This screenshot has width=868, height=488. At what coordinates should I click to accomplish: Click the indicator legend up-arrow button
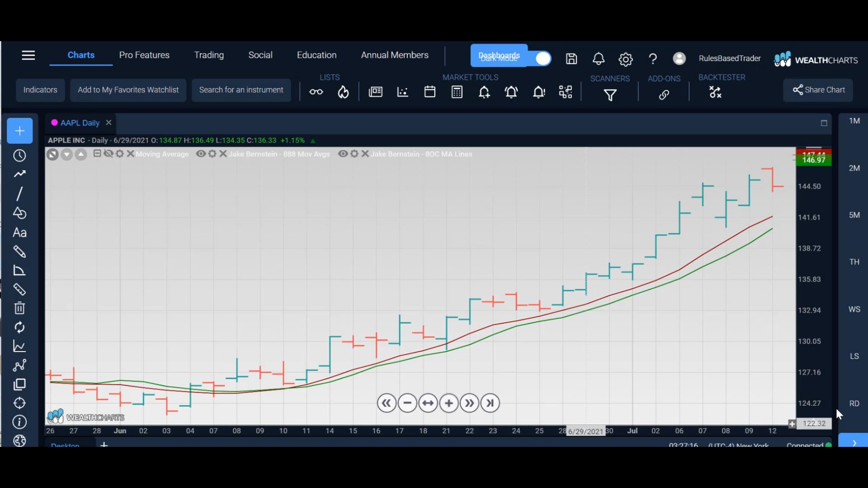click(81, 155)
